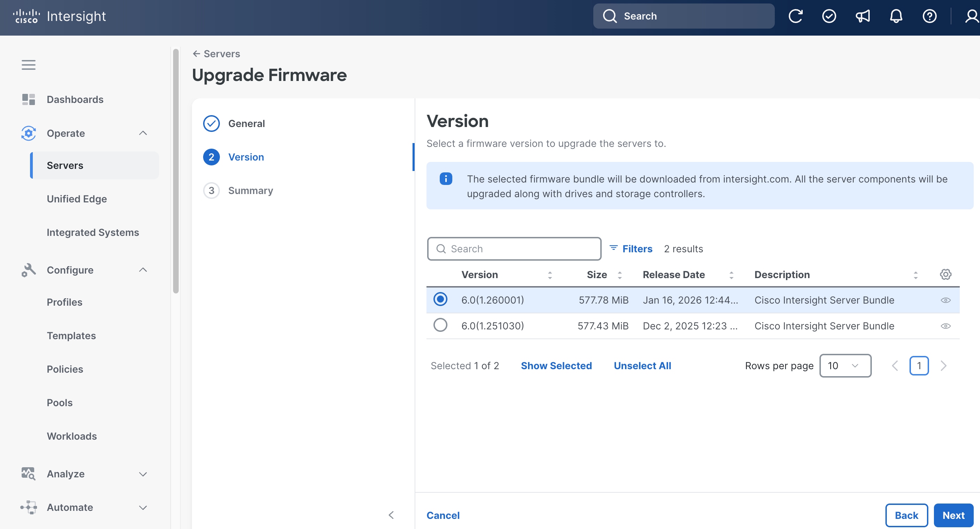Go back to Servers breadcrumb
Screen dimensions: 980x529
click(216, 54)
